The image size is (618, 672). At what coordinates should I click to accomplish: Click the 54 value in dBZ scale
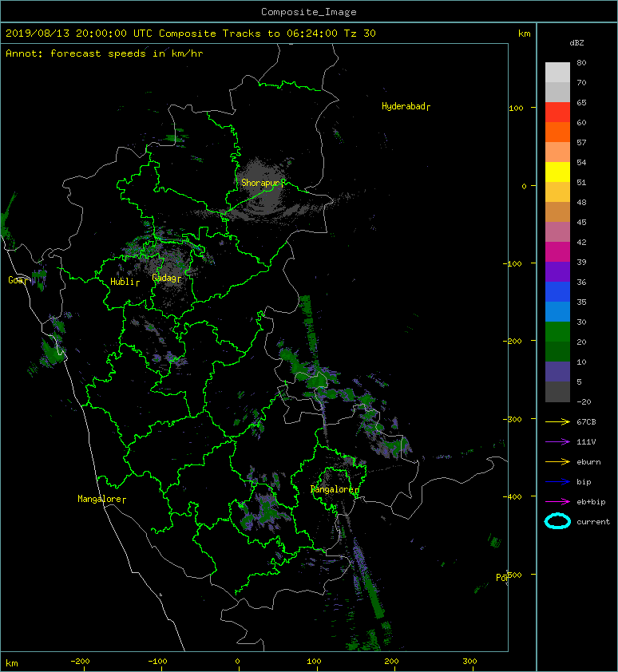tap(581, 163)
